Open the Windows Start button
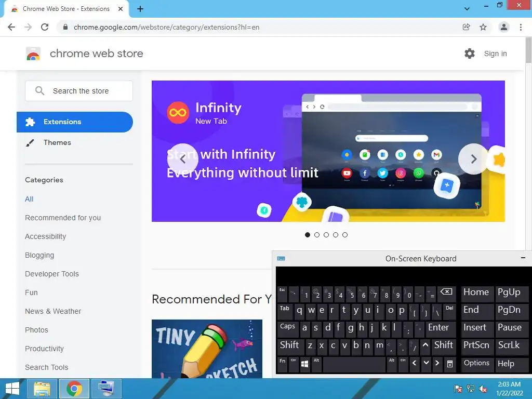Viewport: 532px width, 399px height. [12, 389]
